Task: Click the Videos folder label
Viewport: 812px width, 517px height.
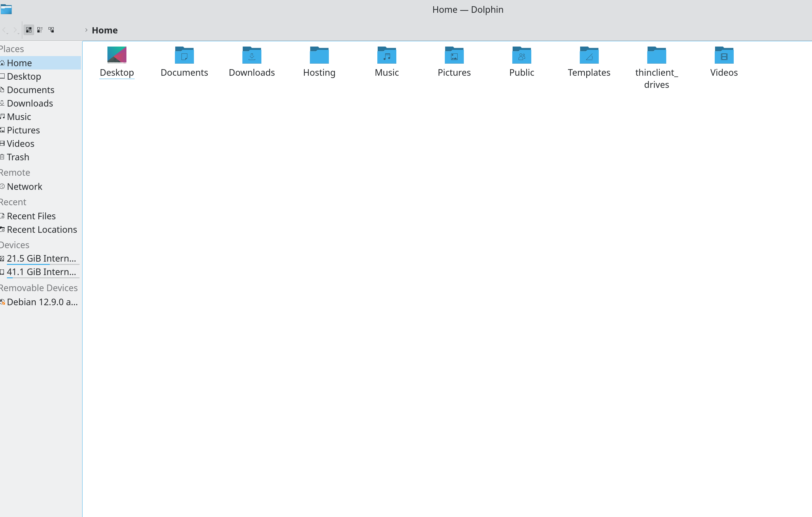Action: pos(724,72)
